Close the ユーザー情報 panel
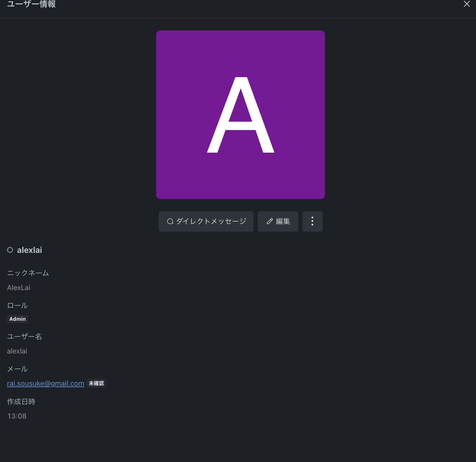This screenshot has width=476, height=462. [466, 4]
